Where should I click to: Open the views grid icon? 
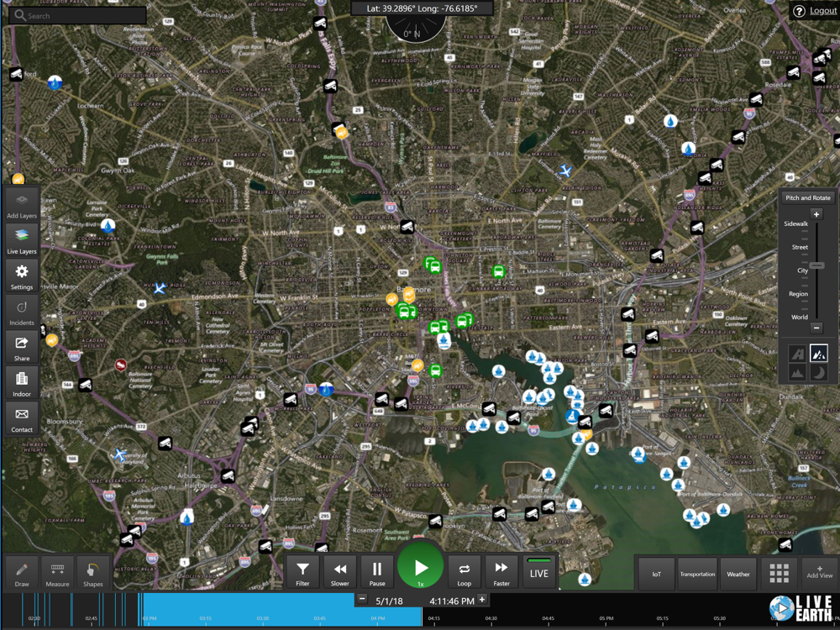pyautogui.click(x=779, y=573)
